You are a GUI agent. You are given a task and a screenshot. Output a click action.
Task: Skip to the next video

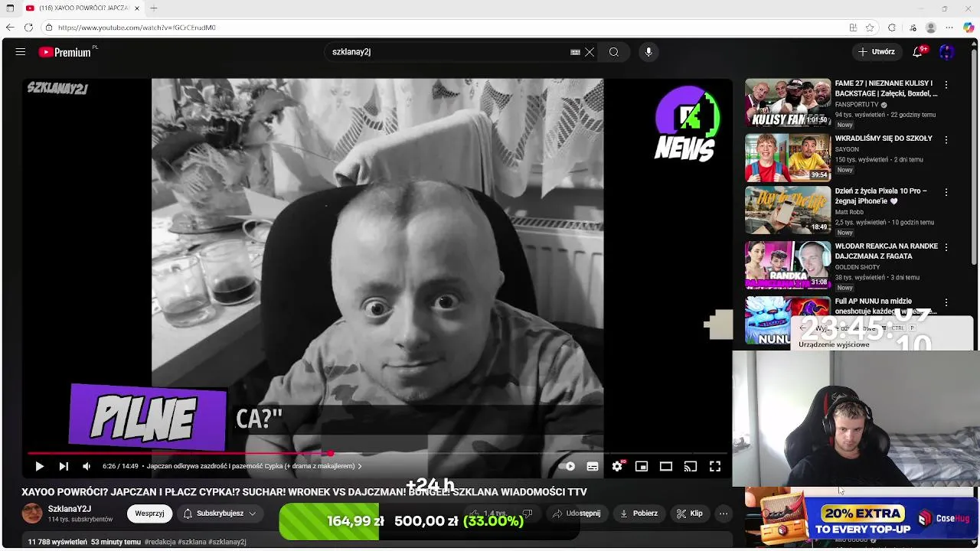click(x=64, y=466)
